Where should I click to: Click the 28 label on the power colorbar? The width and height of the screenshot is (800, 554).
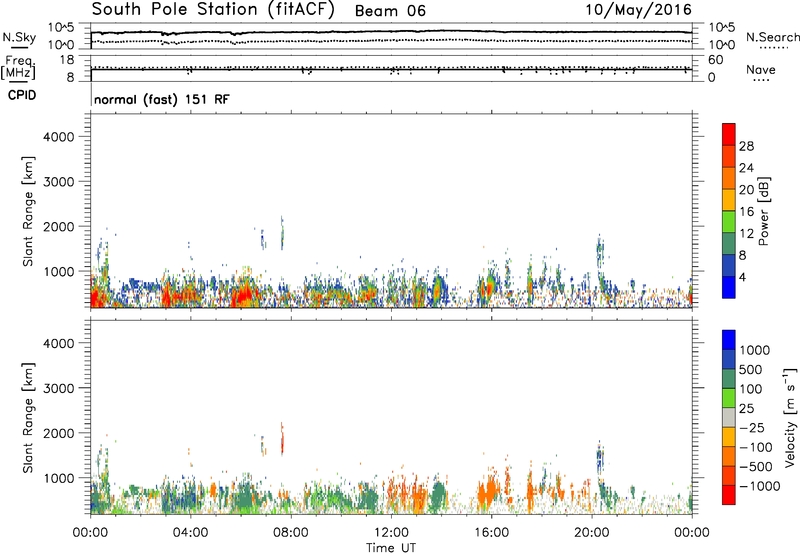[746, 146]
